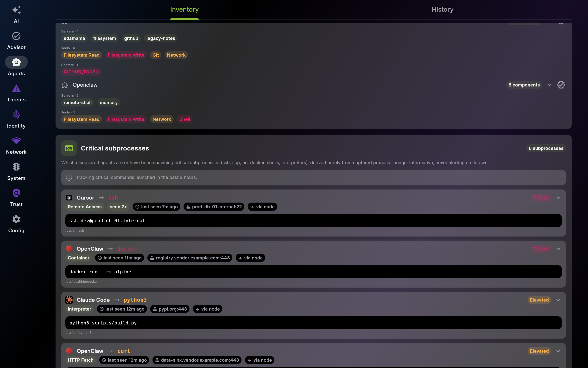Open the Trust shield section
This screenshot has width=588, height=368.
point(16,198)
